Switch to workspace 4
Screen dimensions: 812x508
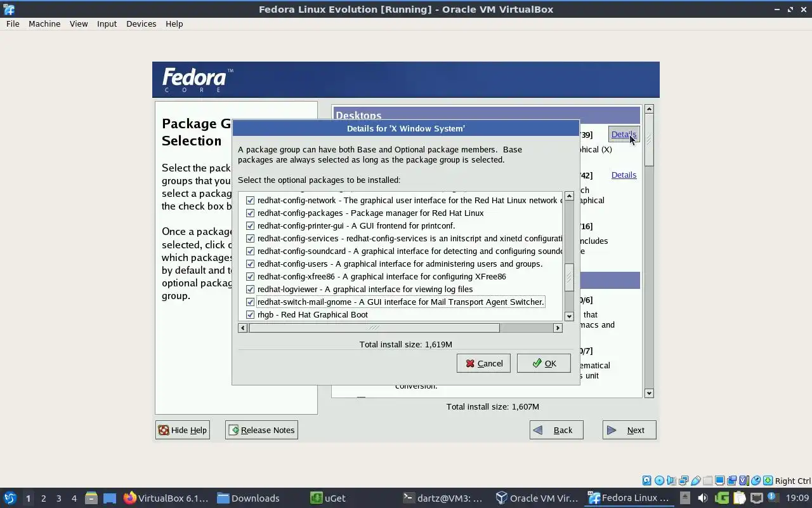tap(74, 498)
